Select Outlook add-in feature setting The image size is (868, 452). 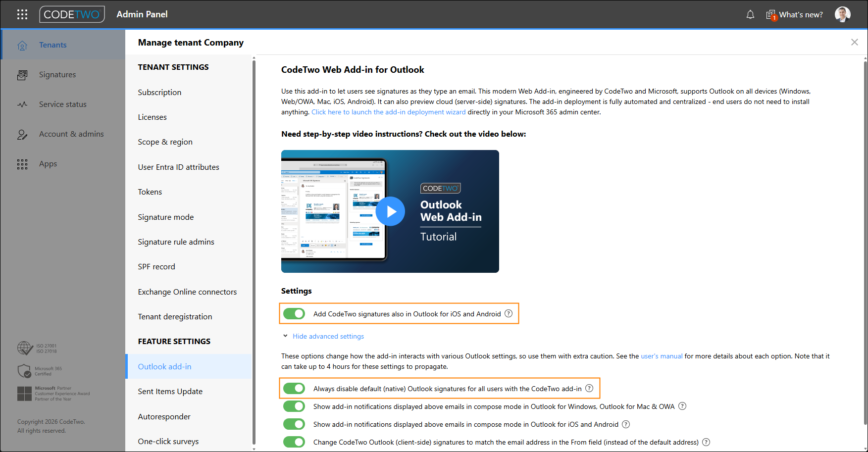[x=189, y=366]
